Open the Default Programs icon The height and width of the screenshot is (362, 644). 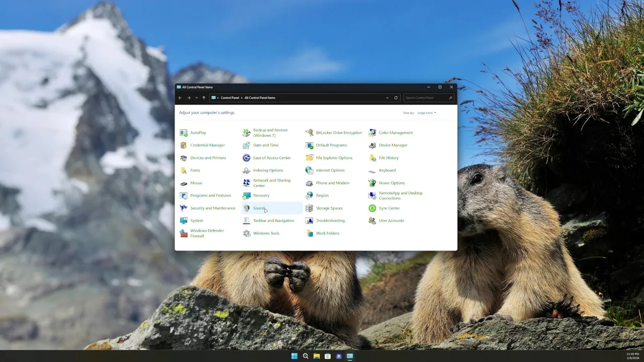click(309, 145)
